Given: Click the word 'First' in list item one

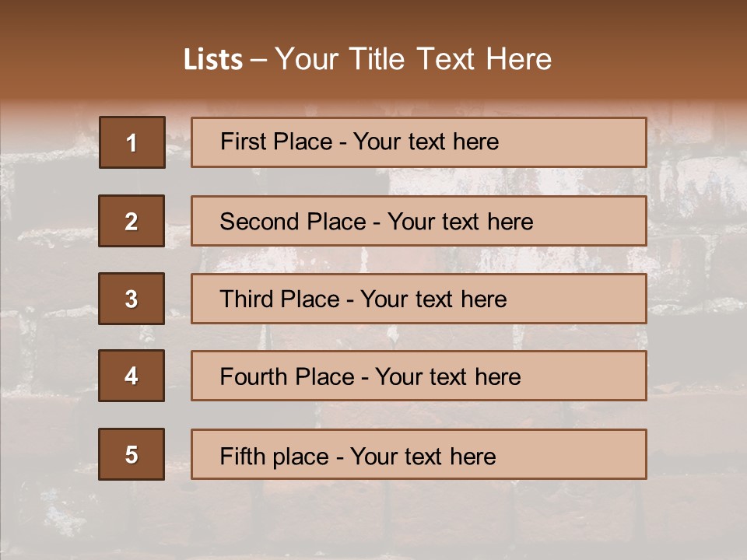Looking at the screenshot, I should coord(242,142).
